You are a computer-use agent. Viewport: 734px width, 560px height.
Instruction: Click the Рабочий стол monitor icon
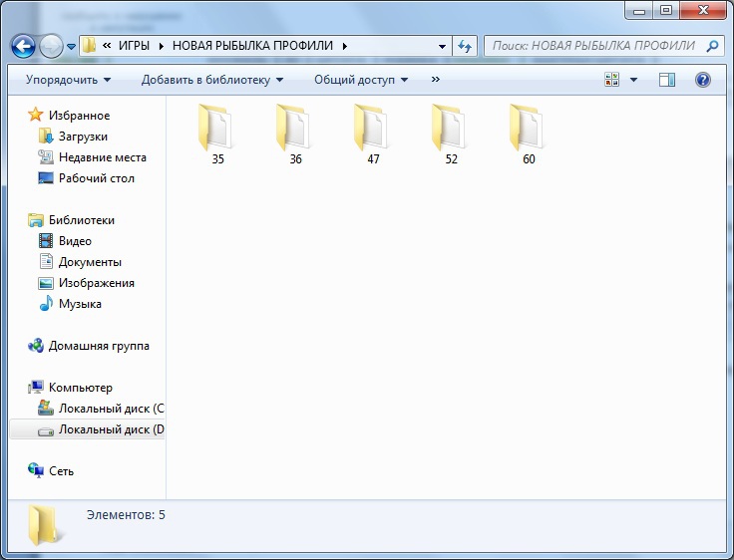(46, 178)
